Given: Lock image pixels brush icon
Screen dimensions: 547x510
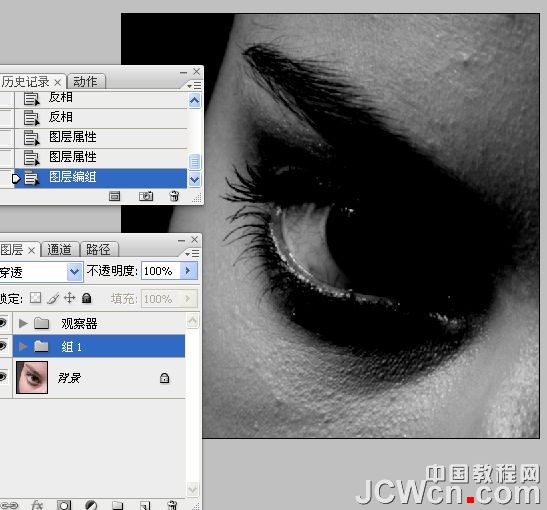Looking at the screenshot, I should pos(53,298).
